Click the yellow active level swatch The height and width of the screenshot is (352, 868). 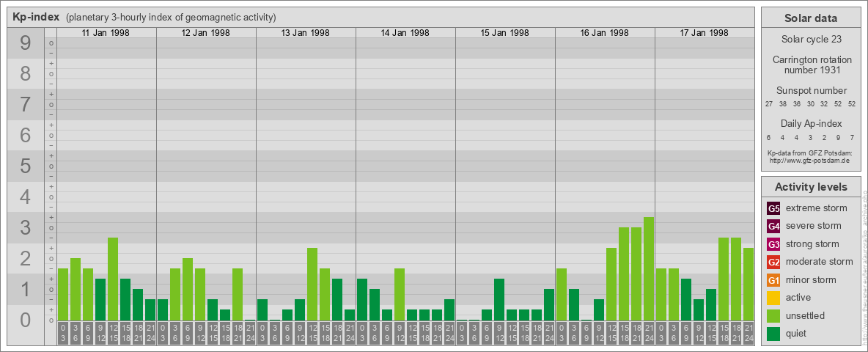click(x=773, y=298)
